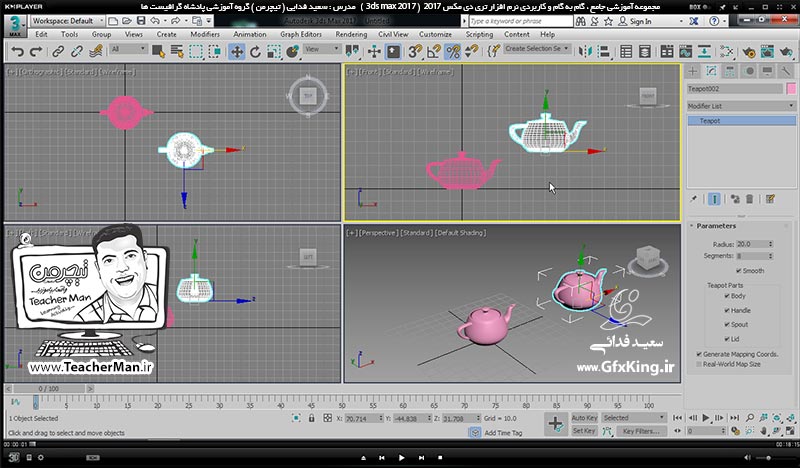Activate the Select and Move tool
The image size is (800, 468).
[x=237, y=52]
